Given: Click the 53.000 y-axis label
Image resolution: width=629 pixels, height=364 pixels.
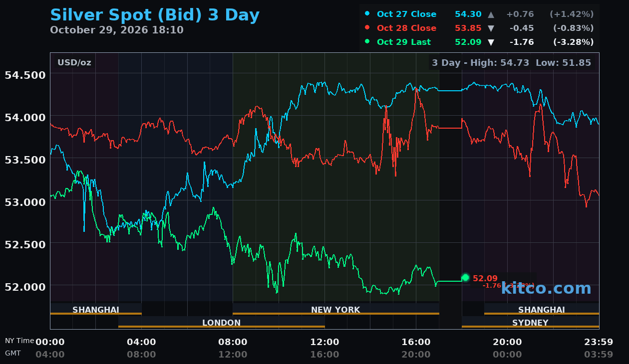Looking at the screenshot, I should [25, 202].
